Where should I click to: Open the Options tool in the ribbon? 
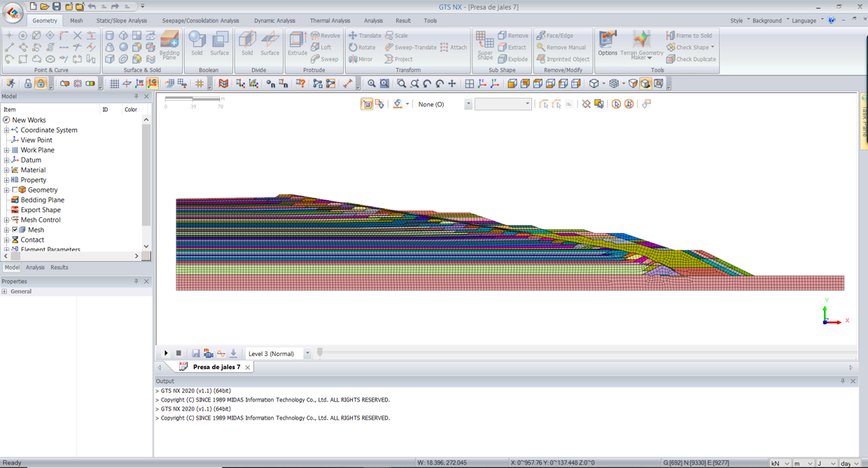(x=608, y=43)
